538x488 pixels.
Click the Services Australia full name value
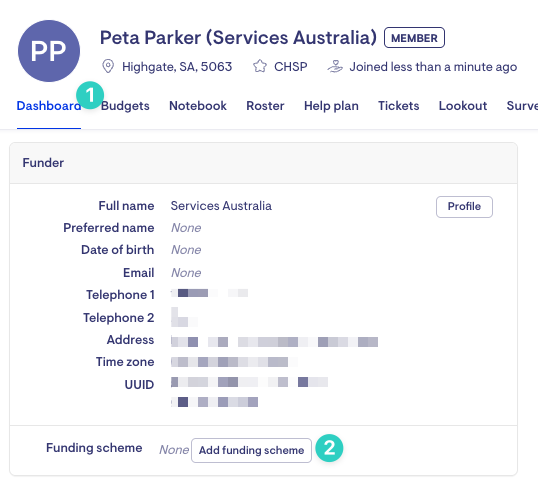coord(221,206)
